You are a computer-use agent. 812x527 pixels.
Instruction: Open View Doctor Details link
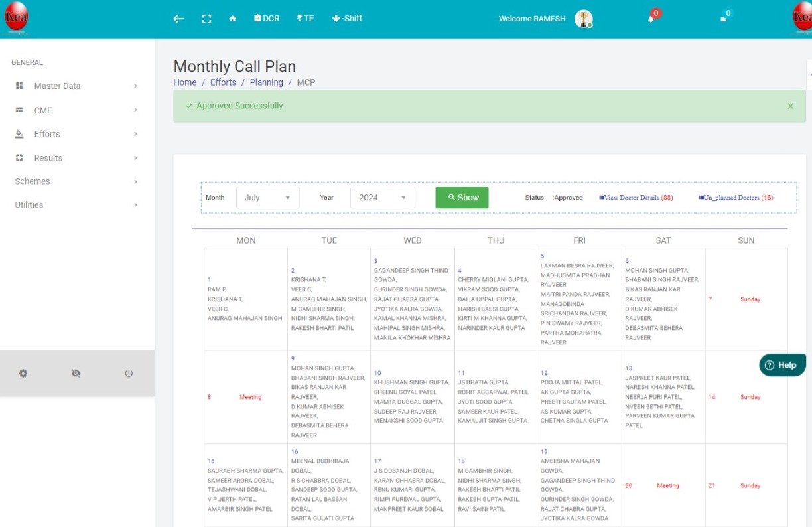(636, 198)
